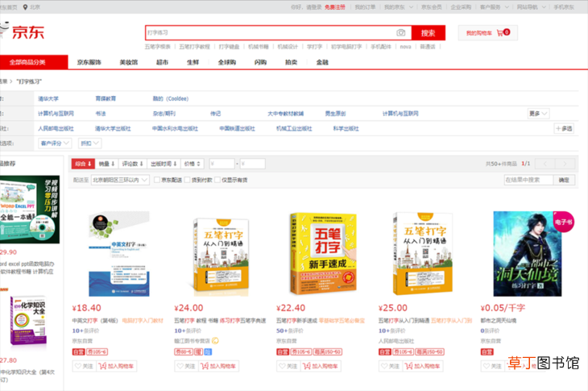Click the 在结果中搜索 input field
This screenshot has height=391, width=588.
click(528, 180)
